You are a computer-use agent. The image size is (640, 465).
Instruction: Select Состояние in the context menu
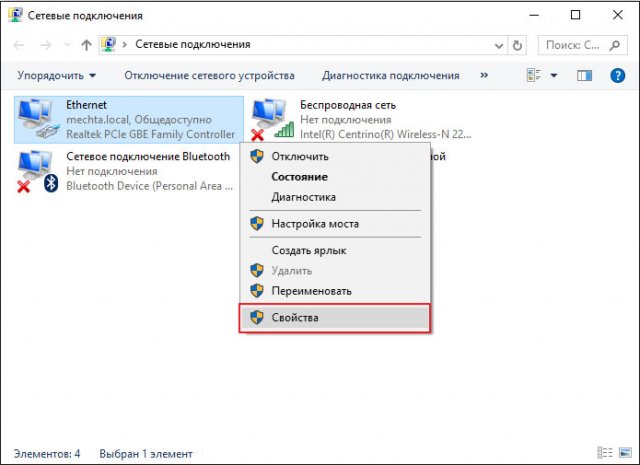click(334, 177)
